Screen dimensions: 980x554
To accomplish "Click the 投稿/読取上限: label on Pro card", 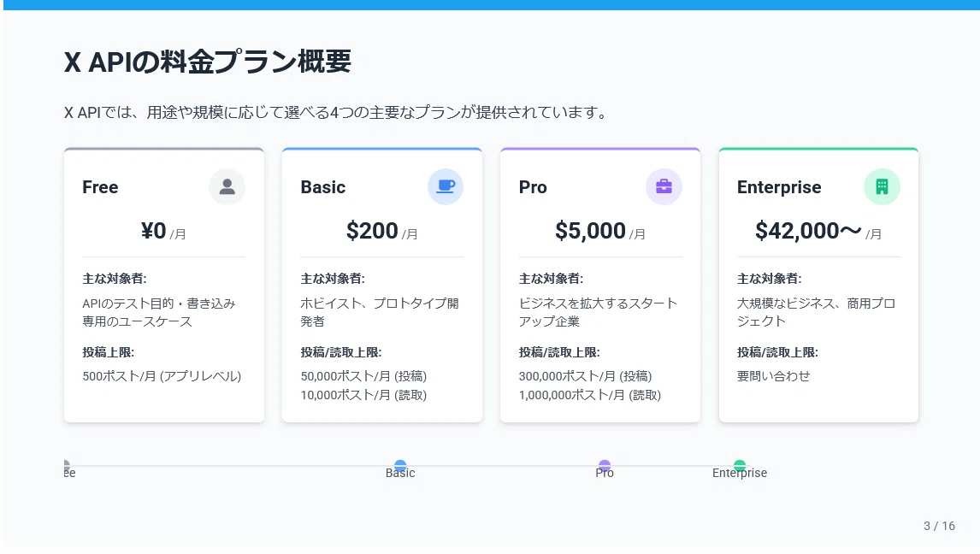I will [x=559, y=352].
